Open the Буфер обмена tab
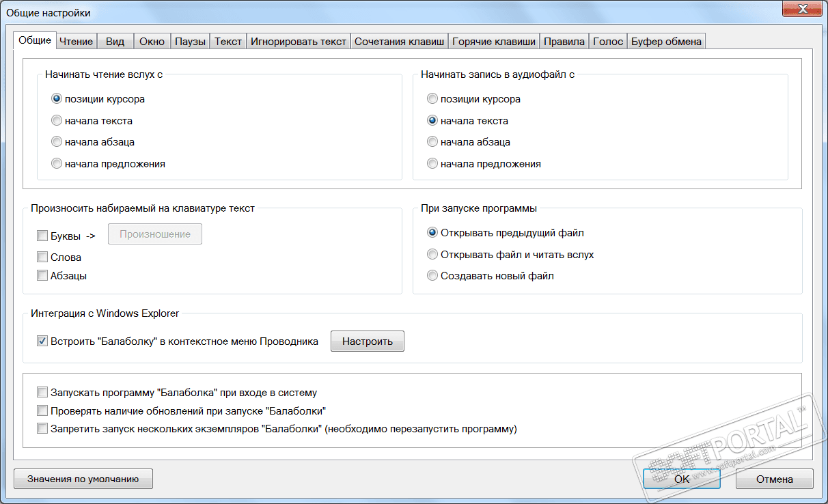The width and height of the screenshot is (828, 504). point(666,41)
